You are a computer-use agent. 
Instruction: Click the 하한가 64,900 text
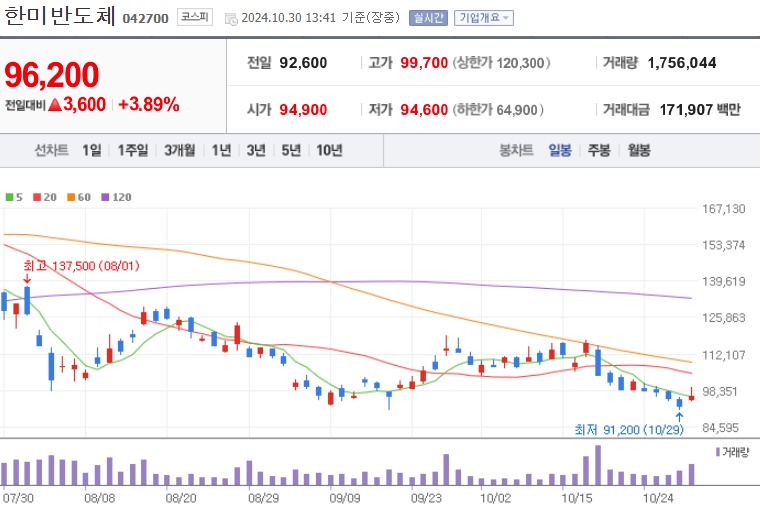[498, 110]
